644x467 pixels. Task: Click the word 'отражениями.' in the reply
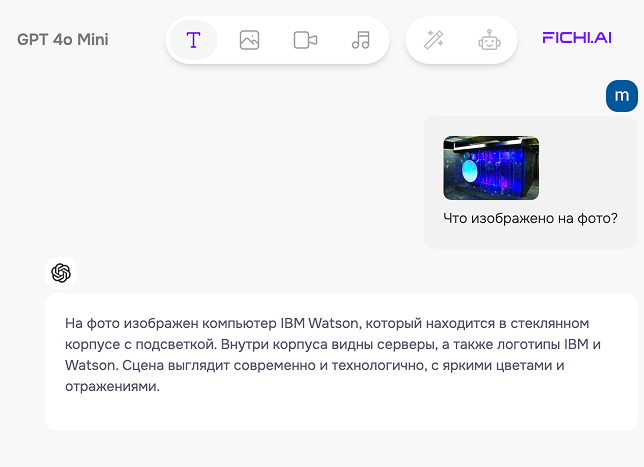(x=112, y=386)
